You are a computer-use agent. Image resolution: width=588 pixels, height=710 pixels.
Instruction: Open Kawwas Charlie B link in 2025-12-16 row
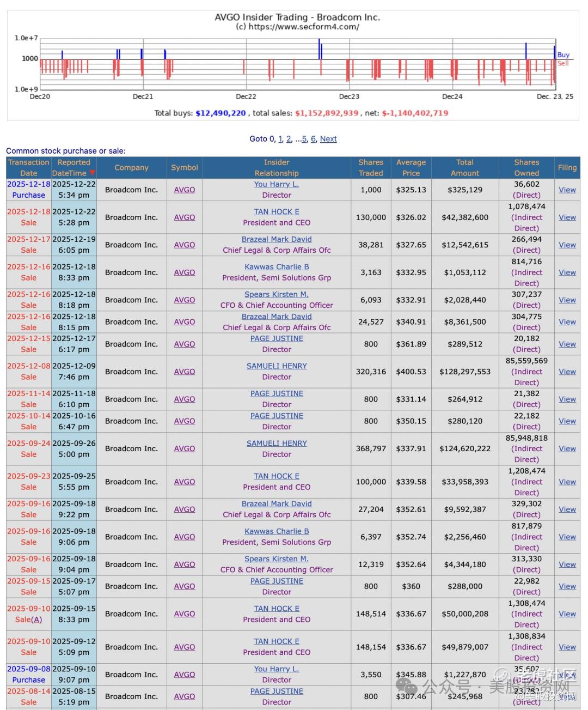coord(277,266)
